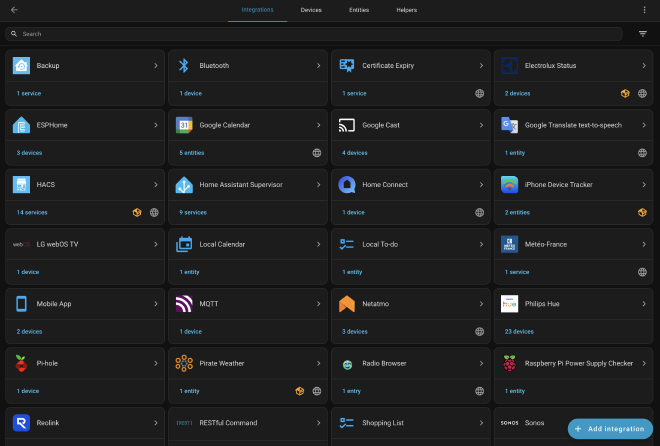Click the Certificate Expiry icon
Screen dimensions: 660x446
(347, 66)
